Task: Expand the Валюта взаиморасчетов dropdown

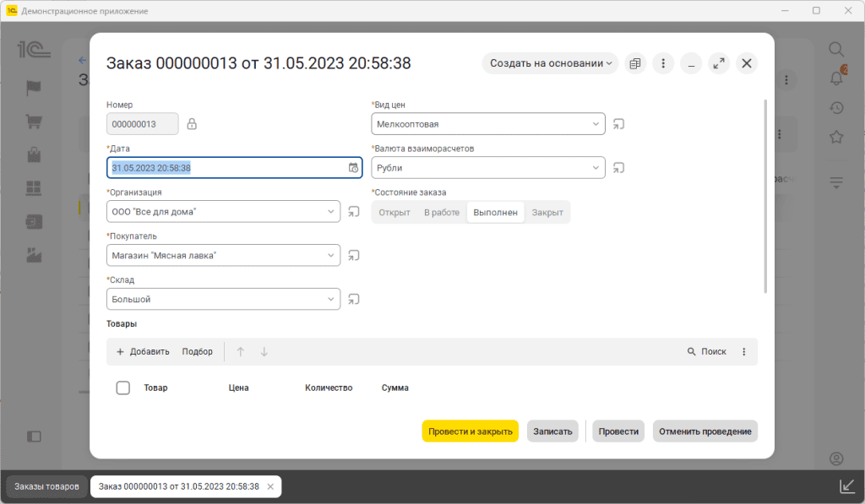Action: (596, 168)
